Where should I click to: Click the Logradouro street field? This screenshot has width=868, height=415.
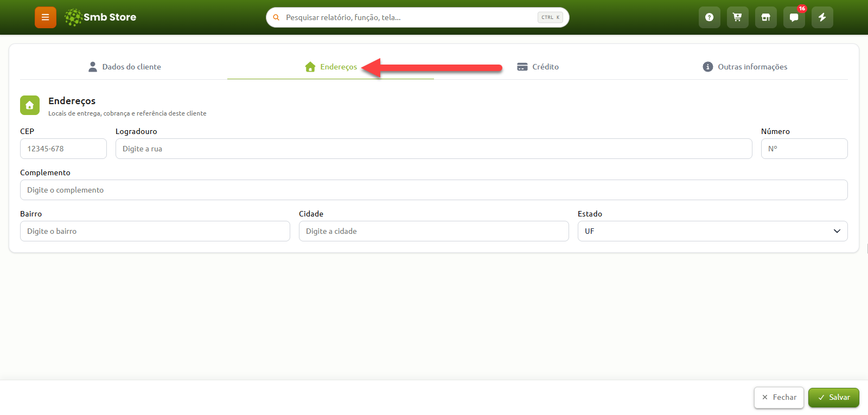pos(434,149)
